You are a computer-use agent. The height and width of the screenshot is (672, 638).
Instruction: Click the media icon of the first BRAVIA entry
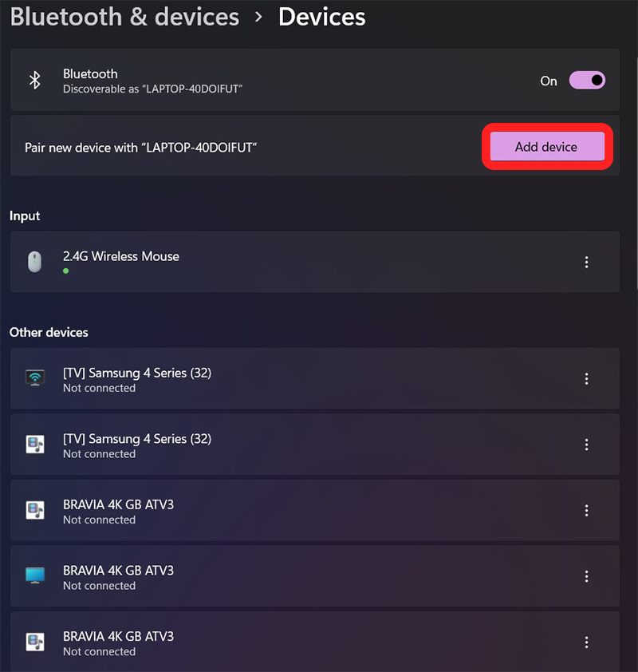pyautogui.click(x=34, y=511)
